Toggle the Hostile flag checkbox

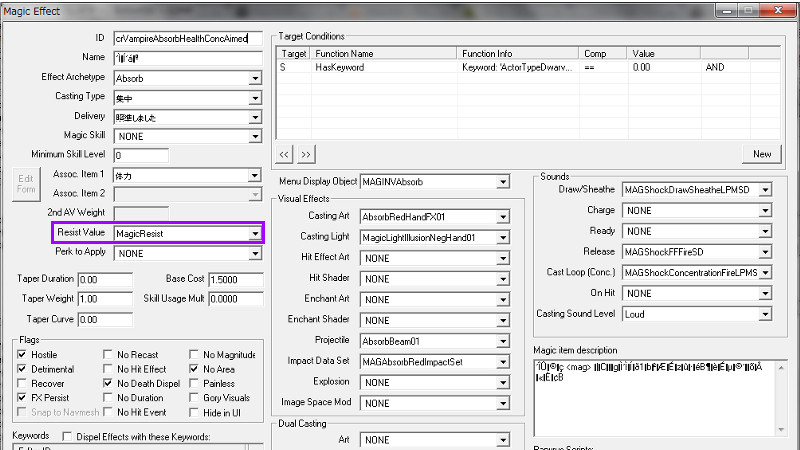click(22, 354)
